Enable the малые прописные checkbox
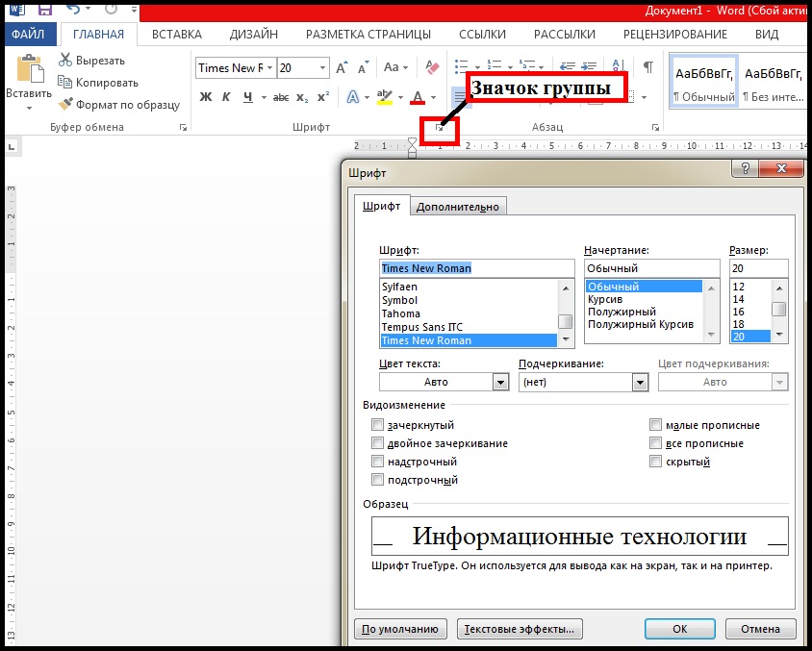The height and width of the screenshot is (651, 812). pyautogui.click(x=655, y=425)
